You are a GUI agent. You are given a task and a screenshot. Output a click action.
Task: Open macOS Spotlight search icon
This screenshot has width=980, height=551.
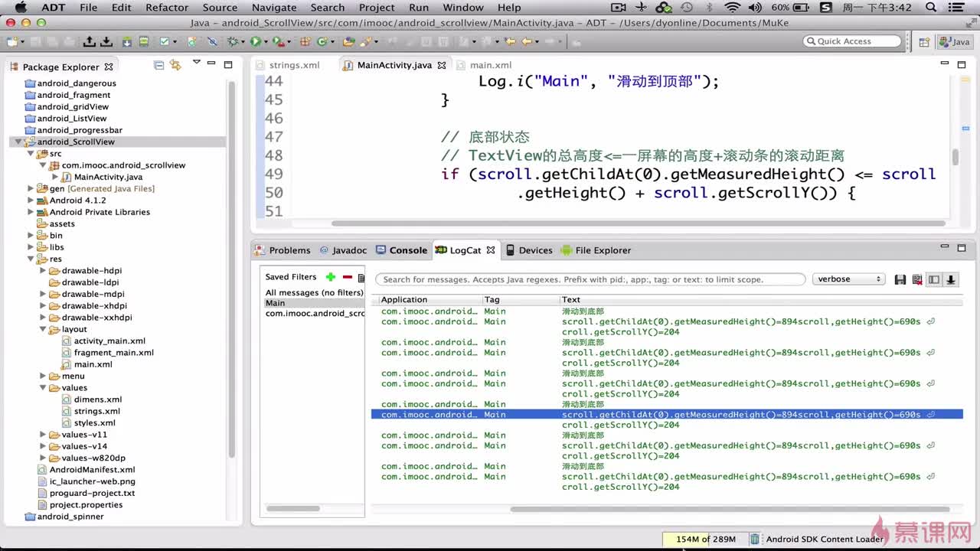pyautogui.click(x=930, y=8)
